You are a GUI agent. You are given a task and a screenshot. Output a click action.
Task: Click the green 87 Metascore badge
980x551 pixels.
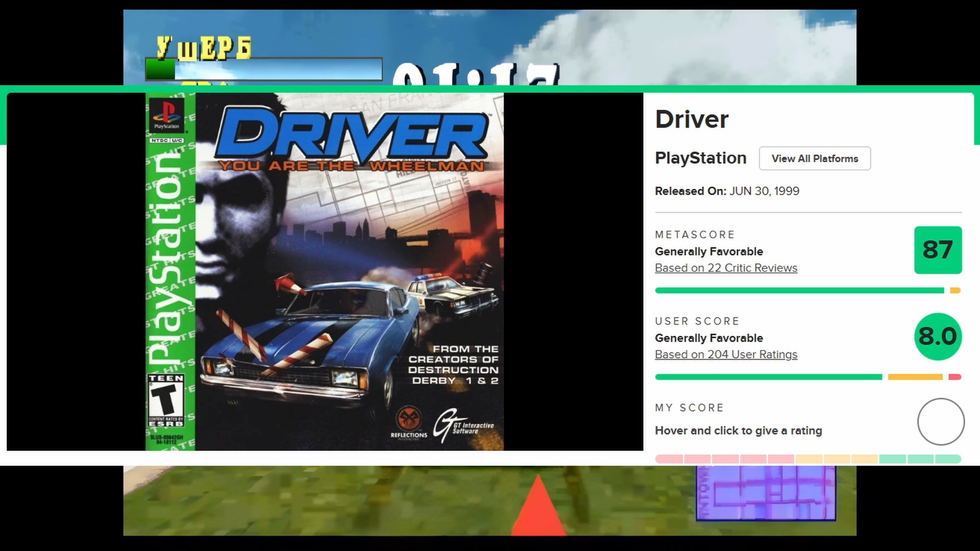point(938,250)
